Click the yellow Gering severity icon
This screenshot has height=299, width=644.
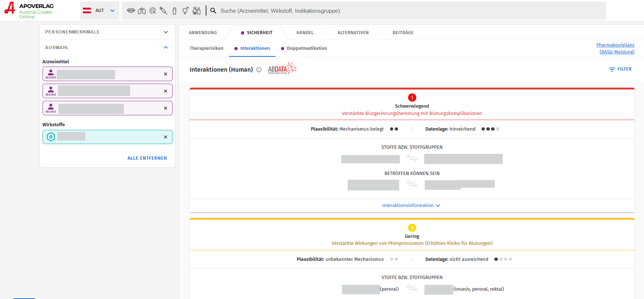pos(412,228)
